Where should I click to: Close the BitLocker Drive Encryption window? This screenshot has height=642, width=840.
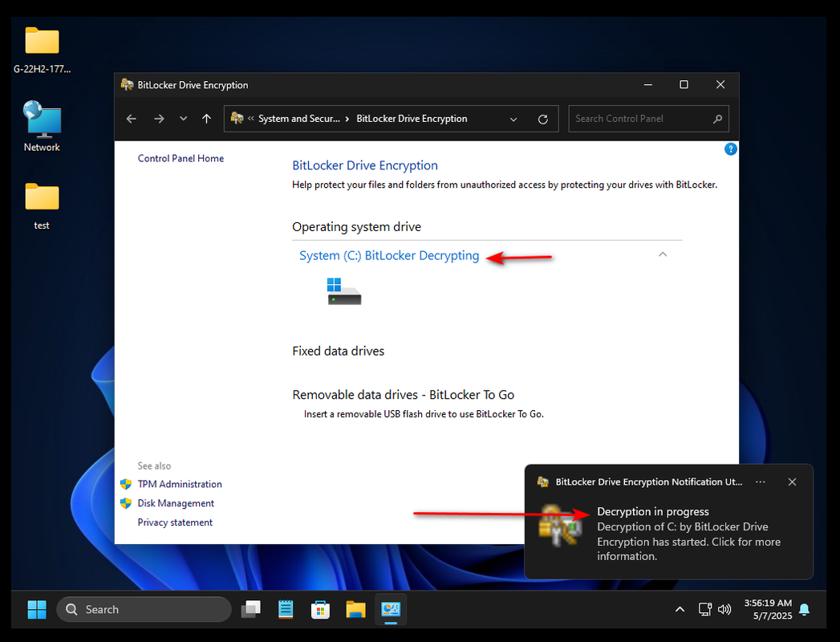pos(720,85)
